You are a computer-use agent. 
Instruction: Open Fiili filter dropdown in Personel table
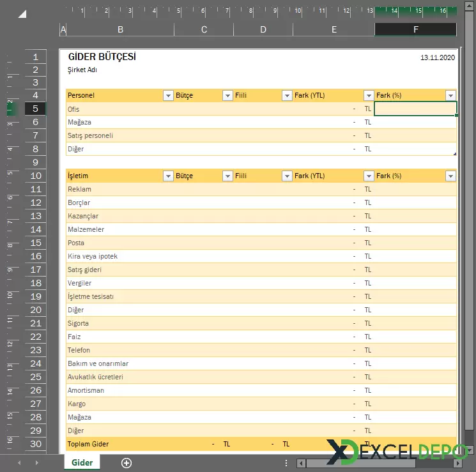click(287, 96)
